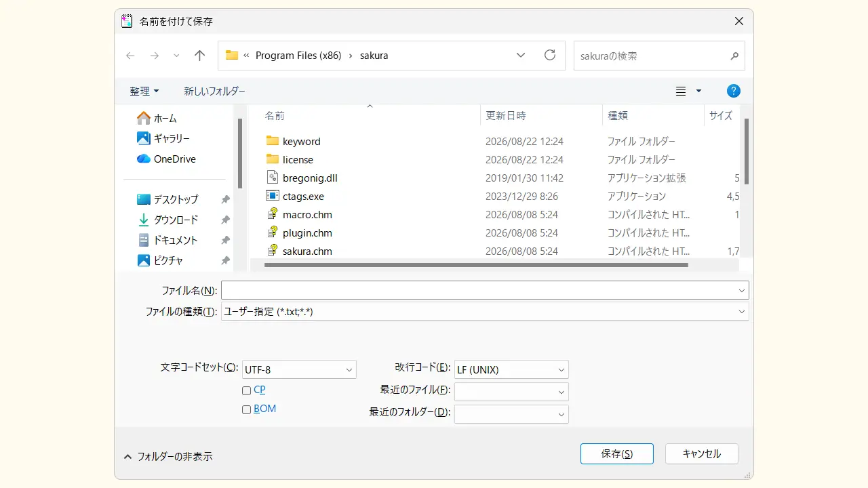Sort by the サイズ column header
Viewport: 868px width, 488px height.
coord(722,115)
